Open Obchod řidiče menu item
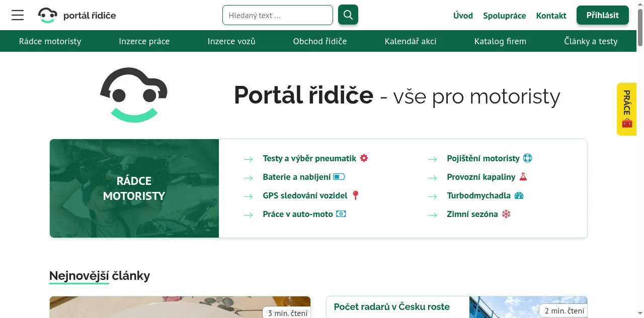Image resolution: width=644 pixels, height=318 pixels. pyautogui.click(x=320, y=41)
